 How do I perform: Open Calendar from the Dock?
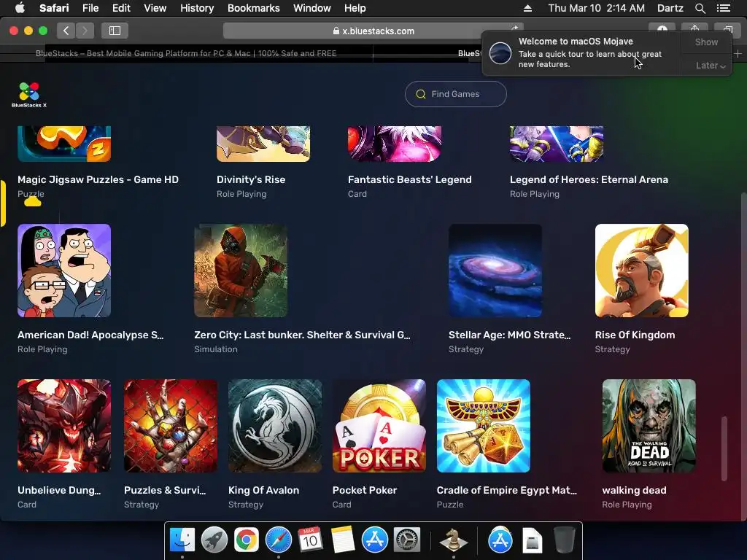310,540
